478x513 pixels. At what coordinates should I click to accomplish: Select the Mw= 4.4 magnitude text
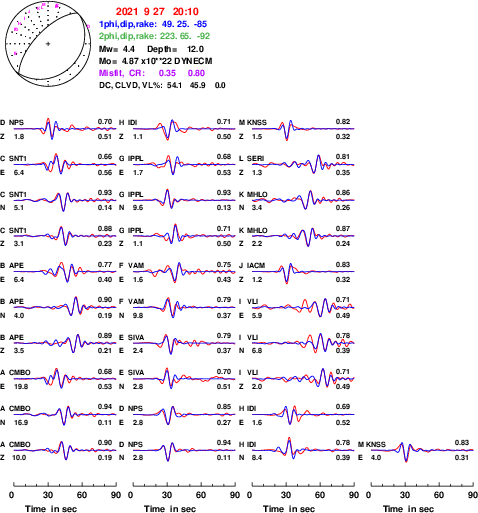pos(117,49)
